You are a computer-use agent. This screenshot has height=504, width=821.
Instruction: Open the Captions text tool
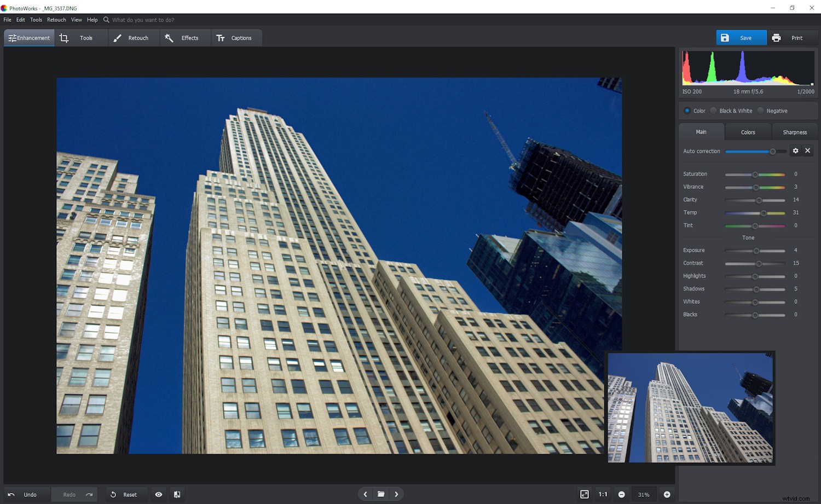(x=236, y=38)
